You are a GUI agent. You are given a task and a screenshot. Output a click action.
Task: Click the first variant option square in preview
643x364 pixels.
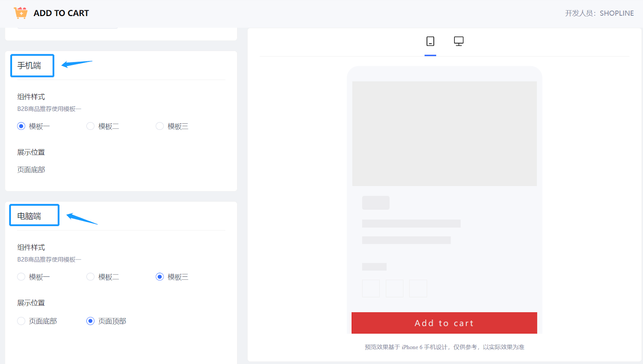click(x=371, y=288)
